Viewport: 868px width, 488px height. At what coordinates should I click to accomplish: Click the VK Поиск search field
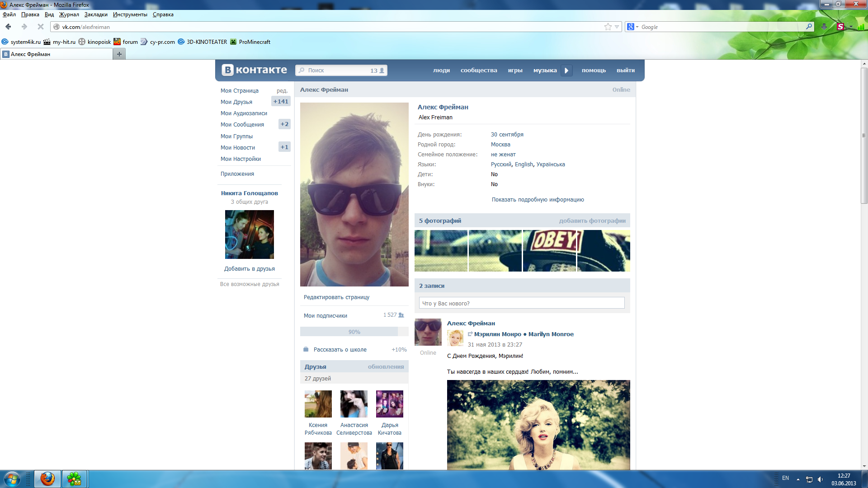coord(341,70)
